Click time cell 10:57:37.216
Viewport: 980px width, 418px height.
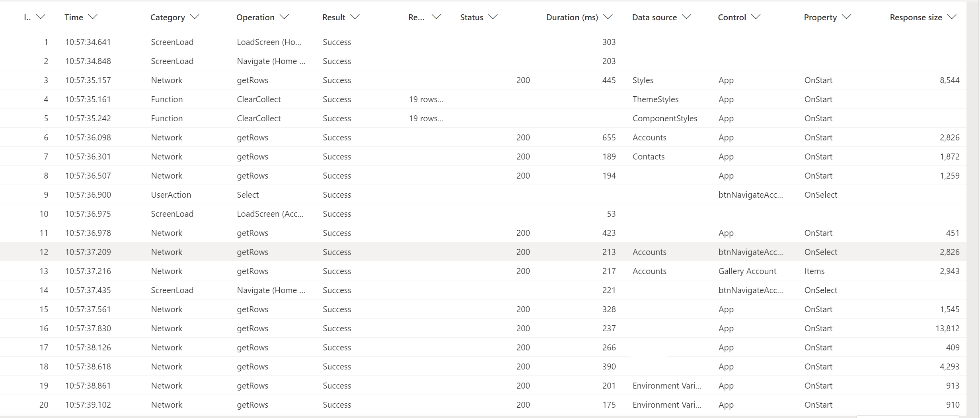click(88, 271)
